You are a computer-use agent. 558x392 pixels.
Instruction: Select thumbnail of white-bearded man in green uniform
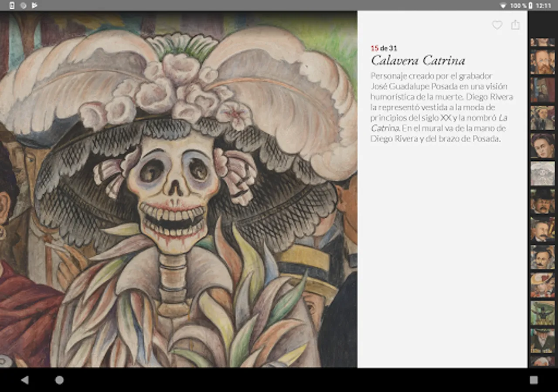543,341
